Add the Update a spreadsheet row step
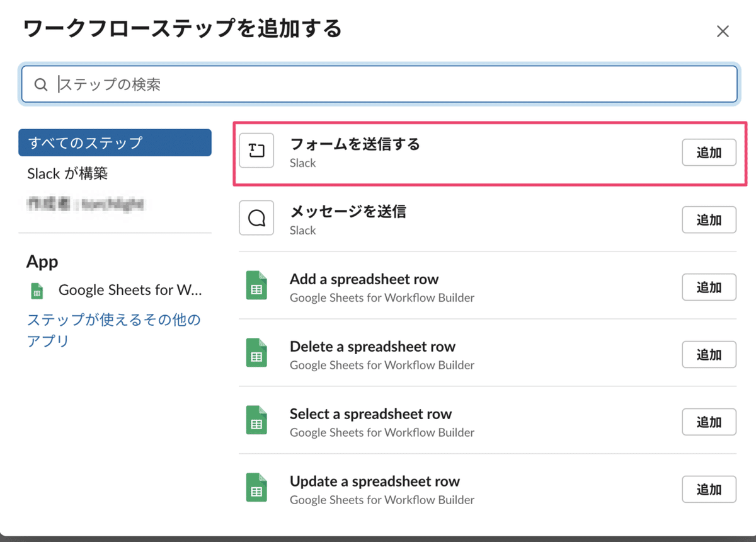This screenshot has height=542, width=756. click(x=709, y=490)
